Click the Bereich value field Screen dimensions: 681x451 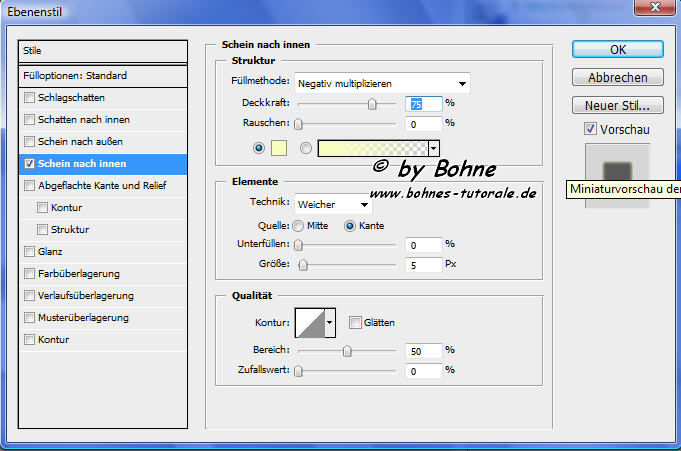point(423,351)
